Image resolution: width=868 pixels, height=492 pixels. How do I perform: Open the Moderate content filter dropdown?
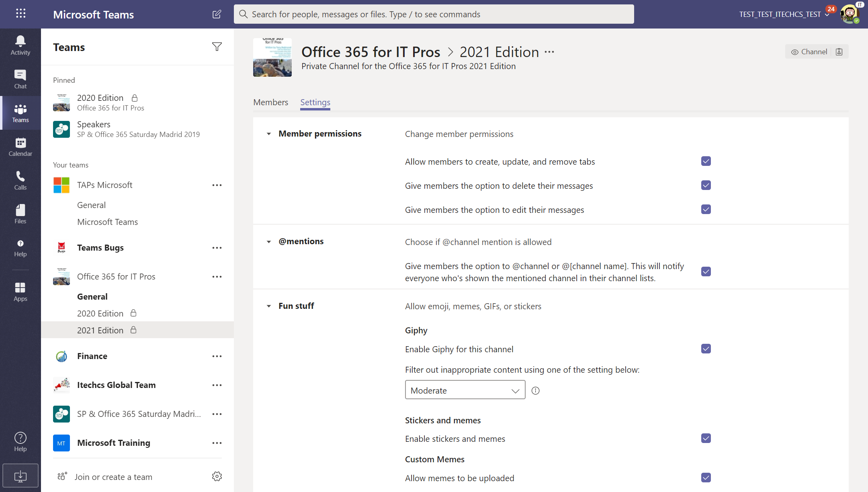point(465,390)
